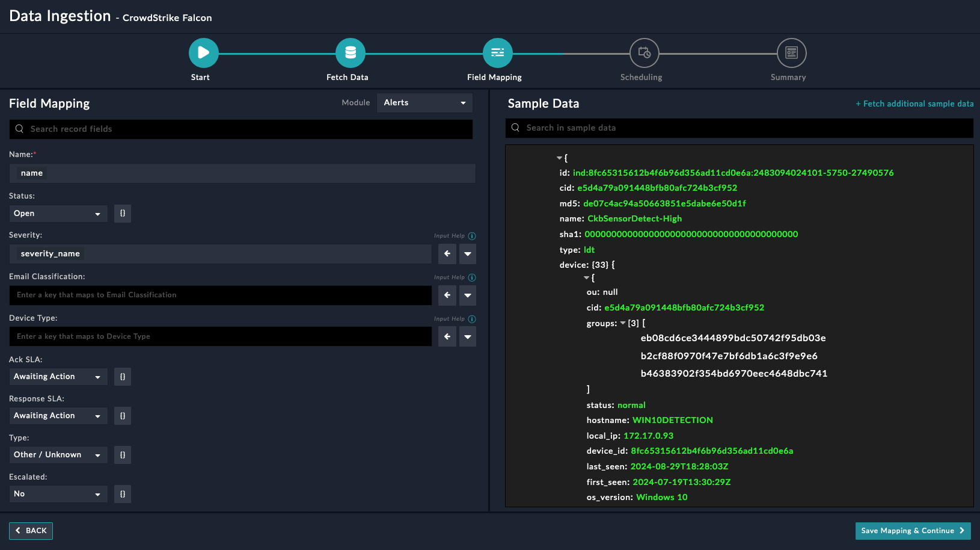Toggle the Status field braces button
This screenshot has height=550, width=980.
coord(123,214)
